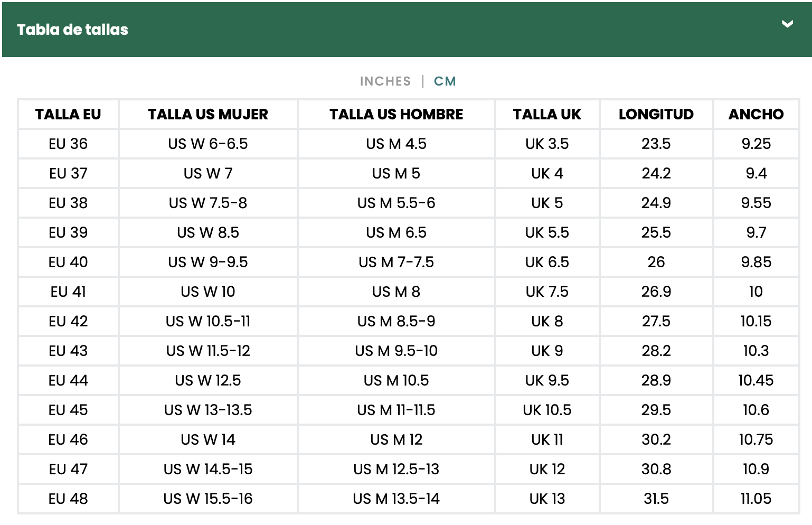Collapse the Tabla de tallas chevron

coord(787,24)
